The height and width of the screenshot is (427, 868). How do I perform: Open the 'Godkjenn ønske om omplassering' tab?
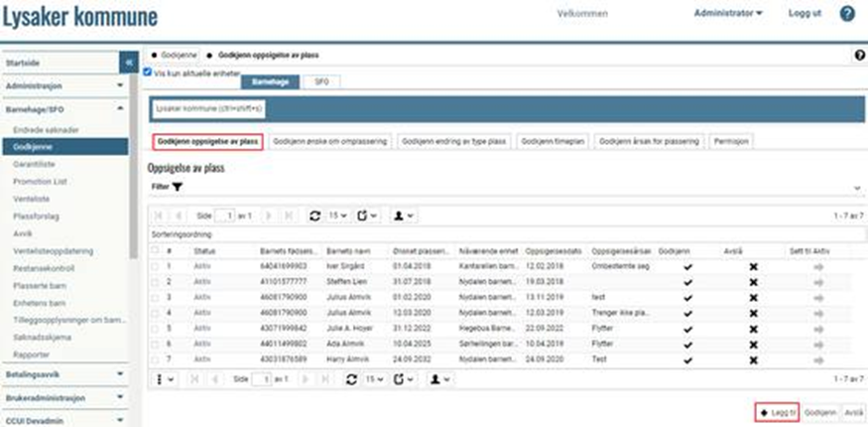[330, 142]
